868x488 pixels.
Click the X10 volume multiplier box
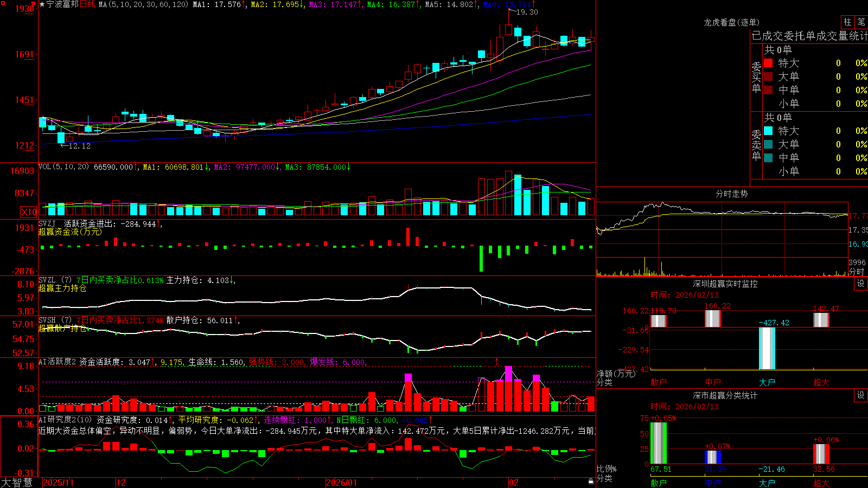click(29, 212)
